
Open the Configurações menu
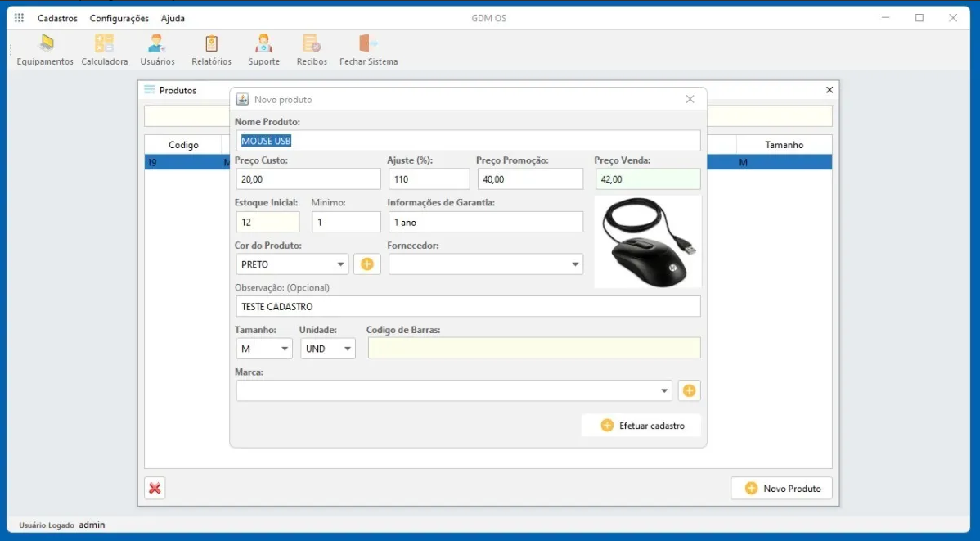(119, 18)
